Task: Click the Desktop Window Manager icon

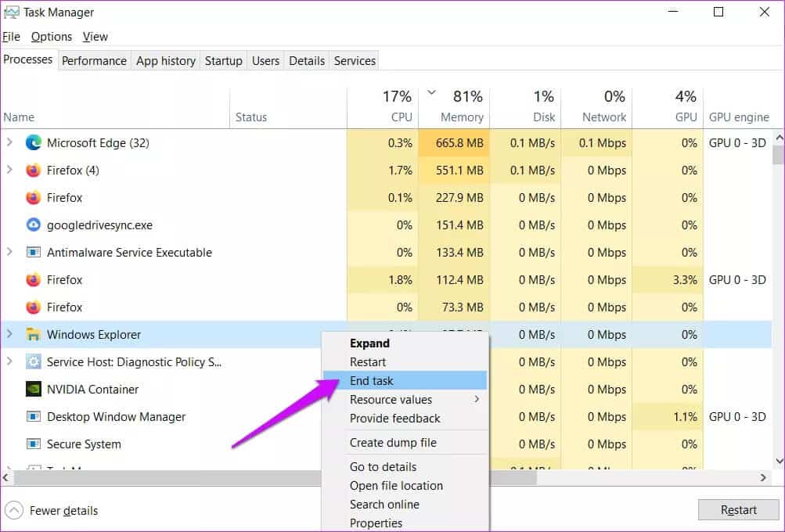Action: click(x=33, y=417)
